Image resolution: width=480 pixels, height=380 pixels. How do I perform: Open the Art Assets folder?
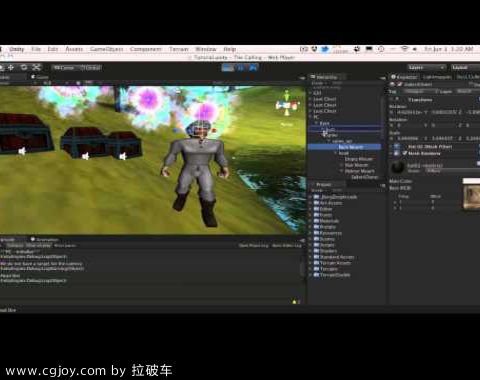pos(331,203)
